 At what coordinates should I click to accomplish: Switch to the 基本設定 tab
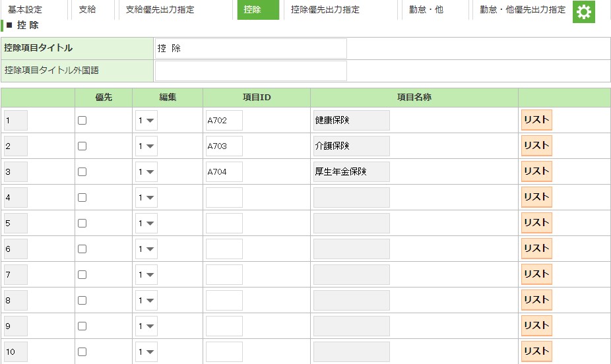point(25,10)
